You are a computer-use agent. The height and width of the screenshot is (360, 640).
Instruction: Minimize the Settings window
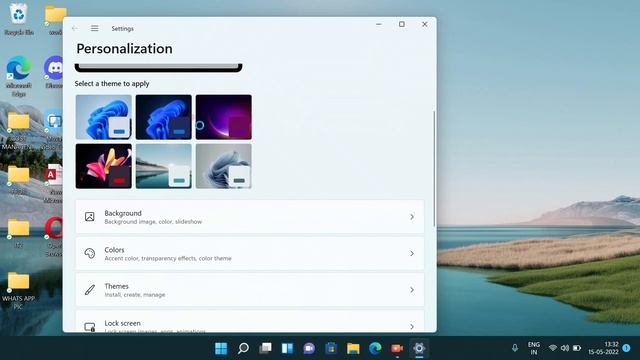point(379,24)
